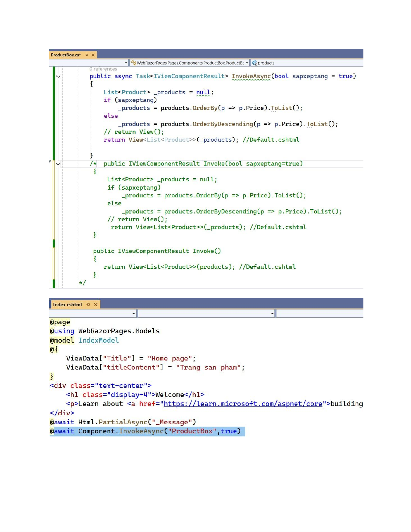411x532 pixels.
Task: Click the highlighted Component.InvokeAsync line
Action: click(147, 431)
